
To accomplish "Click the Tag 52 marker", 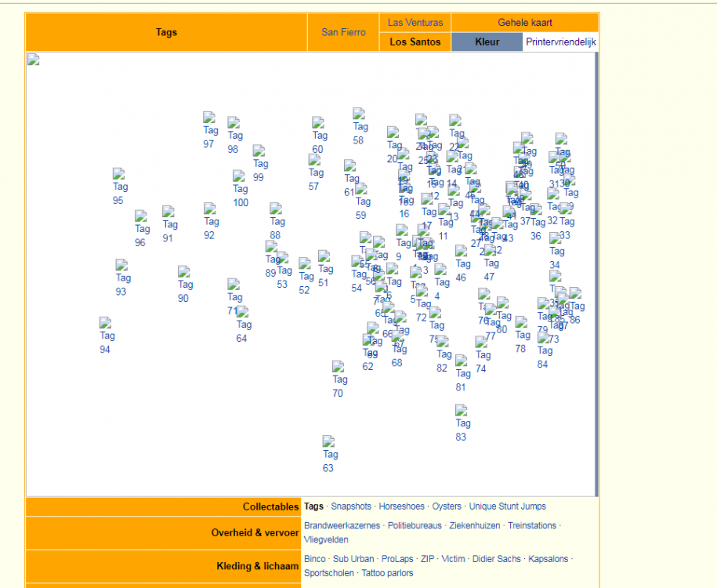I will [x=306, y=277].
